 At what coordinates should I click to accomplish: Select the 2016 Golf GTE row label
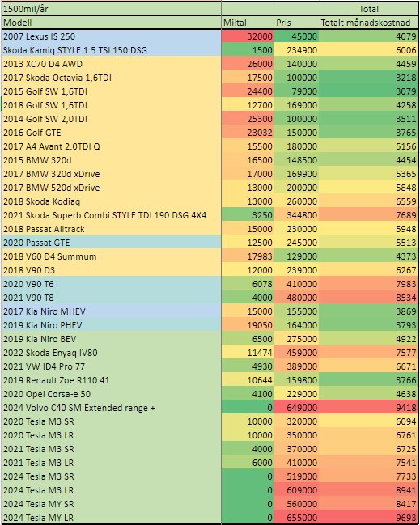coord(112,132)
